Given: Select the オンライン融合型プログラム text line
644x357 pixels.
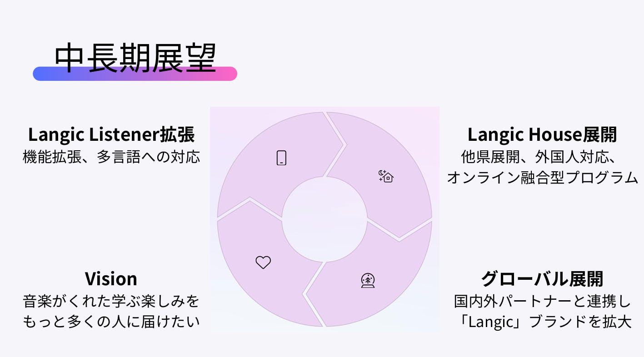Looking at the screenshot, I should [542, 178].
